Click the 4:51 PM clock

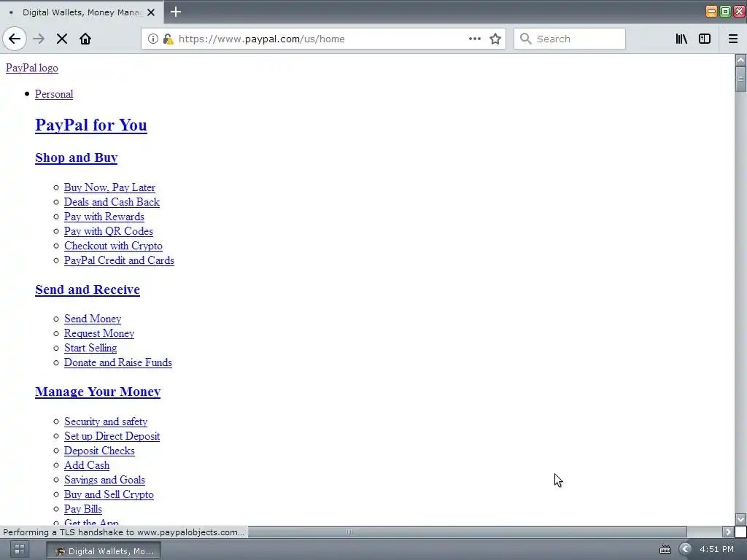pyautogui.click(x=716, y=550)
